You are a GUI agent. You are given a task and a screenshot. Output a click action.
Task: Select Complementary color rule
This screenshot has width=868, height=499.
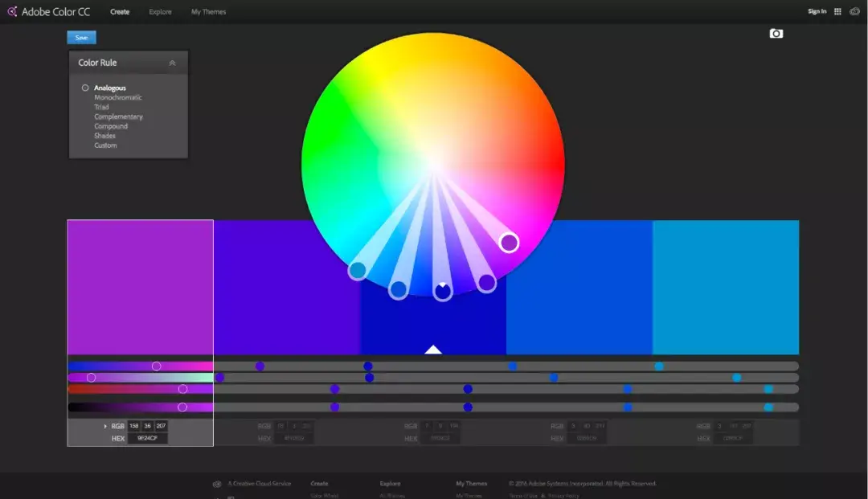[118, 117]
